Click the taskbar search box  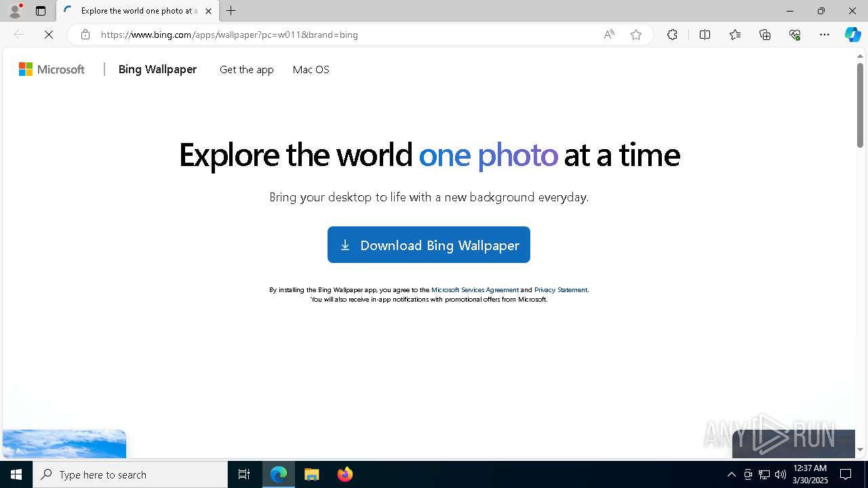[x=130, y=474]
